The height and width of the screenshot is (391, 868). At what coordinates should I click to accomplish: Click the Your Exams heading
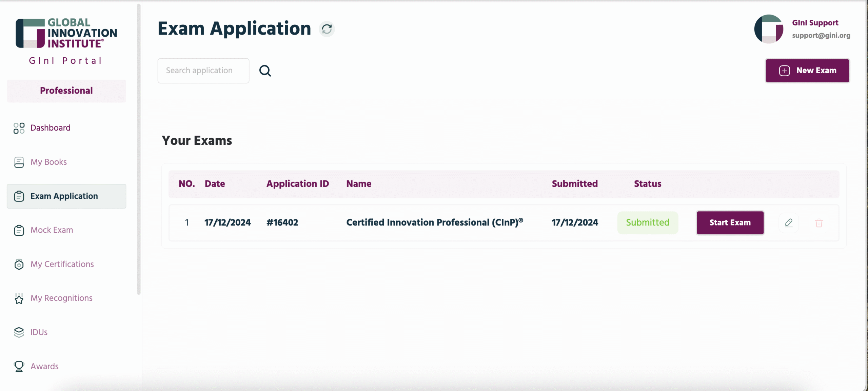pyautogui.click(x=197, y=140)
